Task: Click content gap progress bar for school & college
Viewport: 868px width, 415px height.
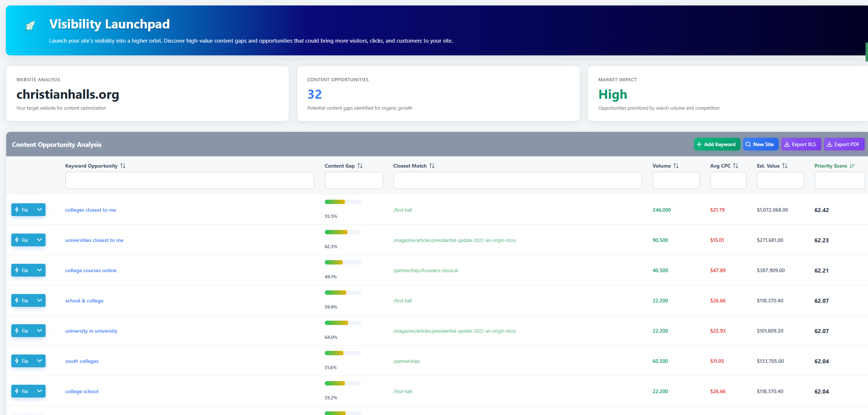Action: coord(343,293)
